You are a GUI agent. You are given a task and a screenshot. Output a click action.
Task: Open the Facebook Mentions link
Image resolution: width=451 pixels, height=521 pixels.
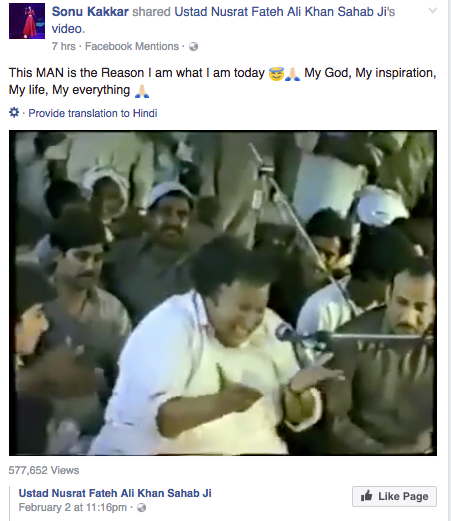click(132, 46)
